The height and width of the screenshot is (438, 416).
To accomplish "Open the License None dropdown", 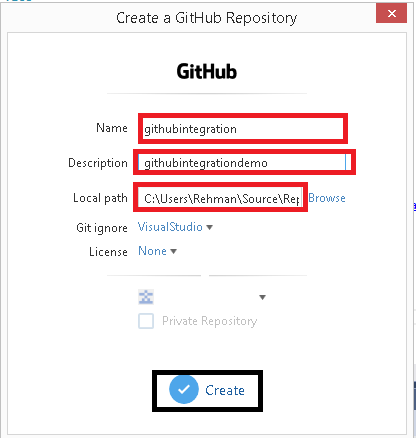I will pos(157,251).
